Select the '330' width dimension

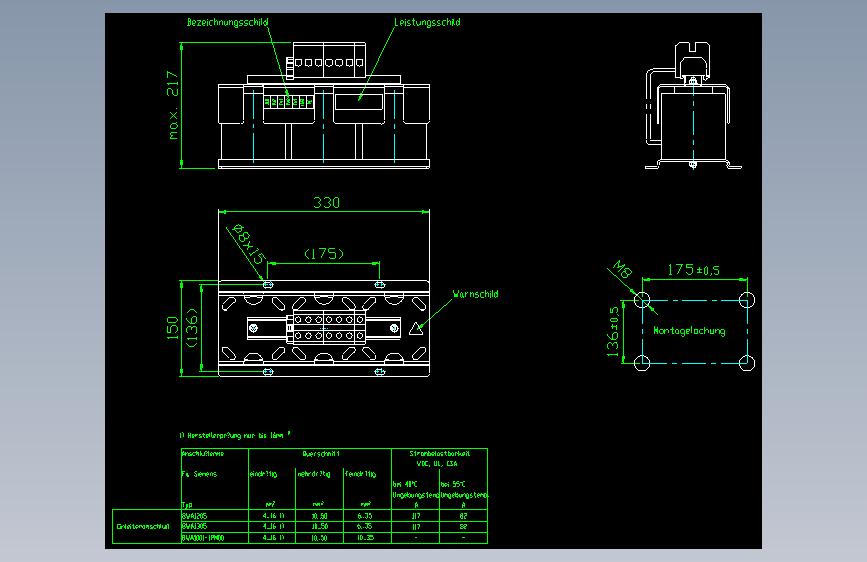tap(326, 202)
